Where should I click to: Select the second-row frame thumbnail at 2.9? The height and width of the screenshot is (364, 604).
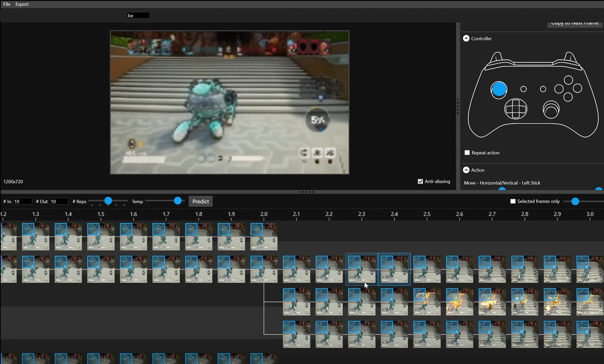557,269
